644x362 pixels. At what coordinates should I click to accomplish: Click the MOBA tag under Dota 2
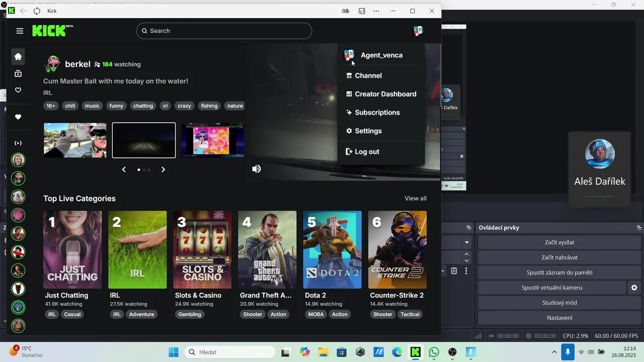click(x=316, y=314)
